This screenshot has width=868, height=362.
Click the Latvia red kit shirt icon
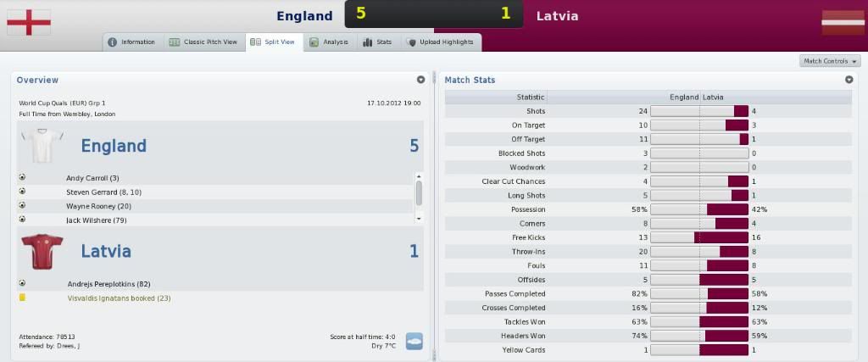pyautogui.click(x=42, y=251)
